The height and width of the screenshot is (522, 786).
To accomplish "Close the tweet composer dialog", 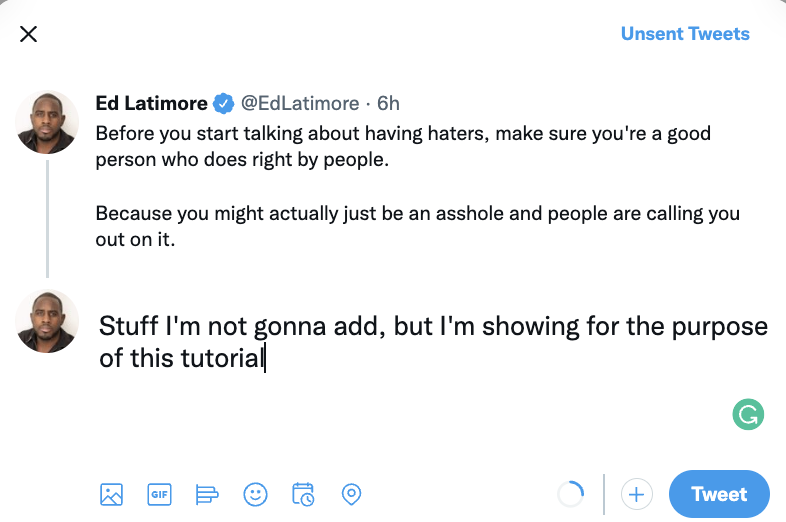I will point(29,34).
